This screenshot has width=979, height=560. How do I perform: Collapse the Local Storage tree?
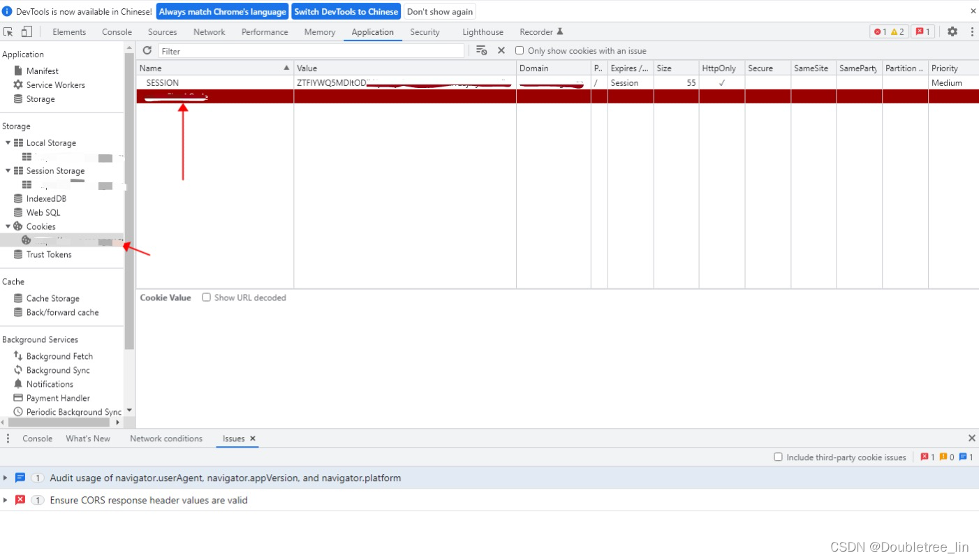point(8,142)
